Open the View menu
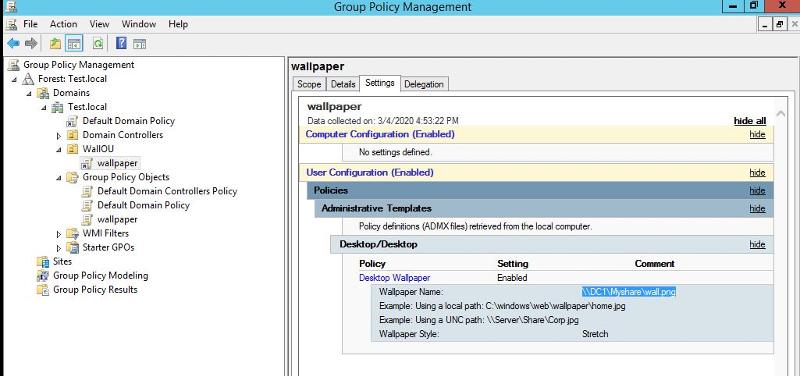Screen dimensions: 800x376 [99, 24]
